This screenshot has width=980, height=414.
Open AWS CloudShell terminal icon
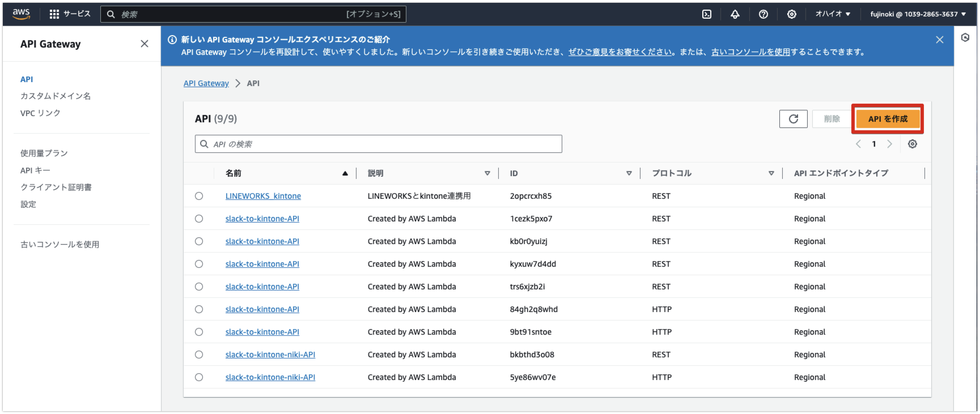pos(707,14)
